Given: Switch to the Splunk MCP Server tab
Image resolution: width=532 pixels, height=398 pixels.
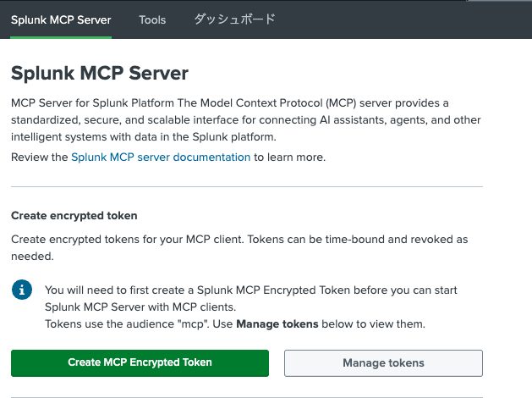Looking at the screenshot, I should coord(61,19).
